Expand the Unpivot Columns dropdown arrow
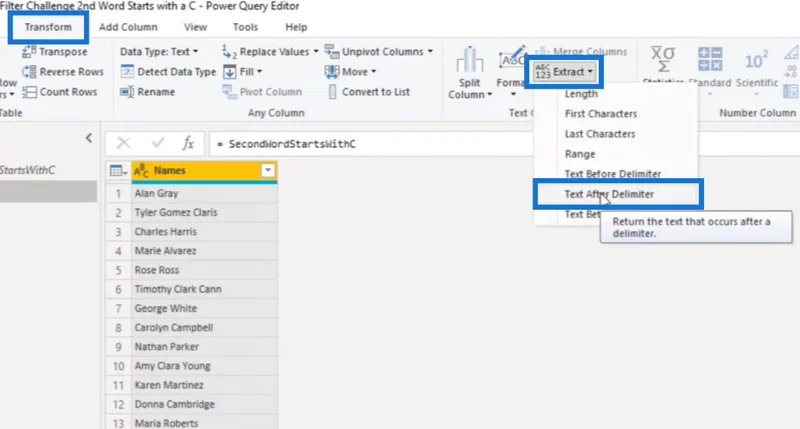 pos(430,52)
